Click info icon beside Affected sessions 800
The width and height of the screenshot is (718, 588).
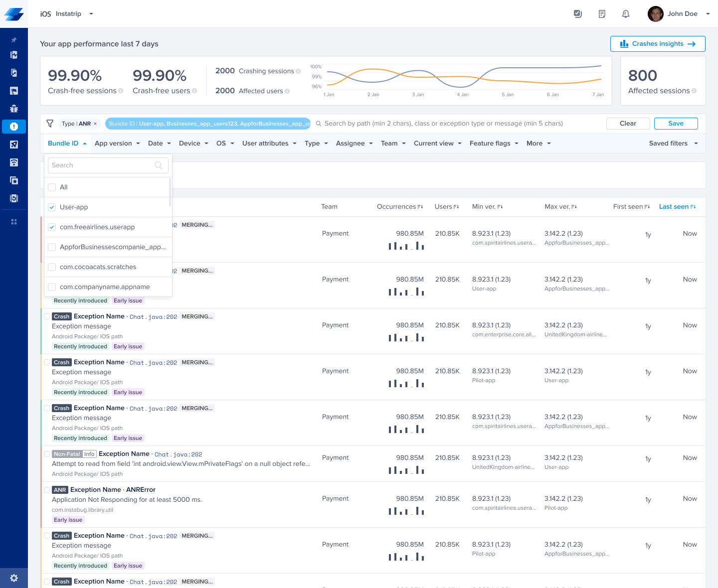[694, 91]
